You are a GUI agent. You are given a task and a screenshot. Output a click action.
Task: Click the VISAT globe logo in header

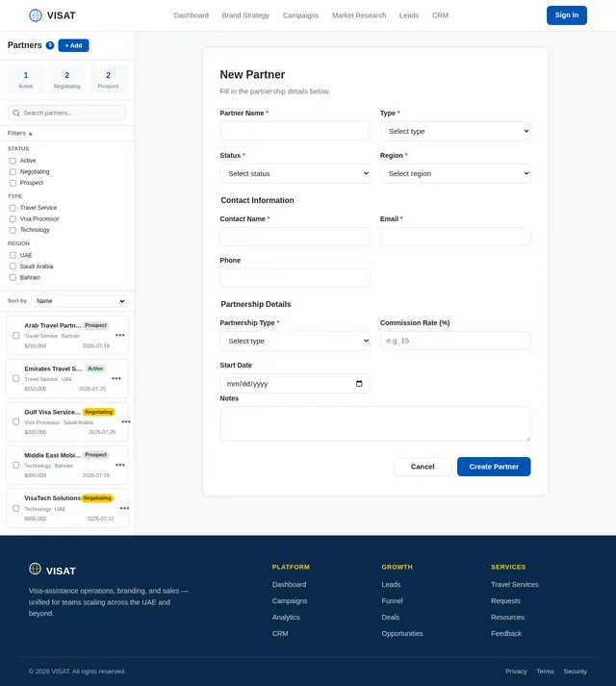[x=36, y=15]
